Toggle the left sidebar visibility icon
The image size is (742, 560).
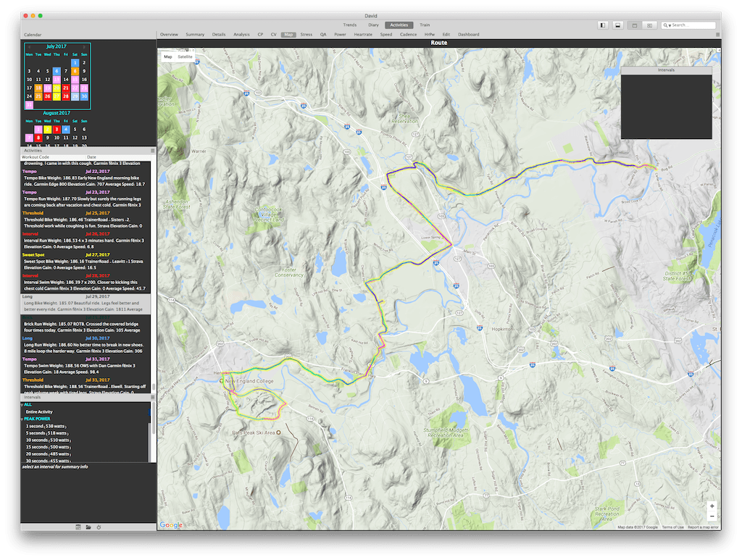[x=603, y=25]
